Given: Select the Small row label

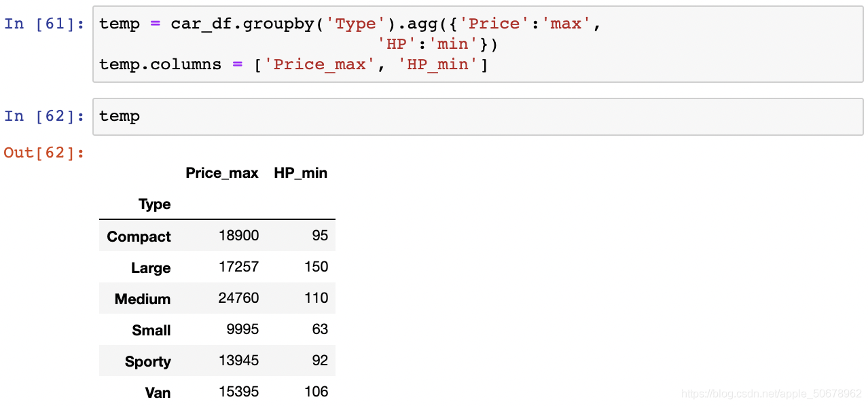Looking at the screenshot, I should [x=151, y=331].
